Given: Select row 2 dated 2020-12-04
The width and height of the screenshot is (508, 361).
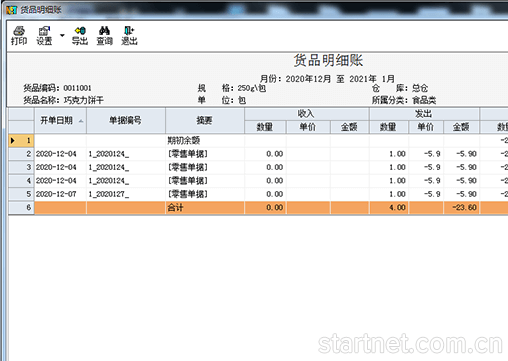Looking at the screenshot, I should pyautogui.click(x=258, y=154).
